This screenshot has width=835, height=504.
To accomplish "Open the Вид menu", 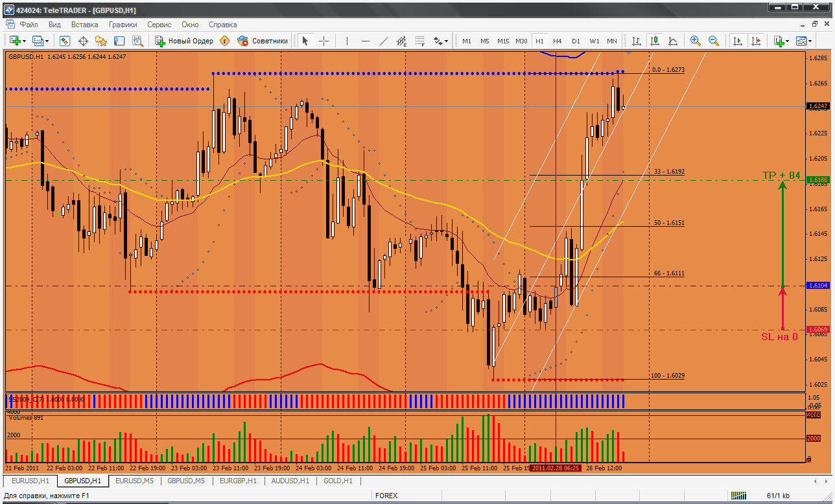I will tap(54, 25).
